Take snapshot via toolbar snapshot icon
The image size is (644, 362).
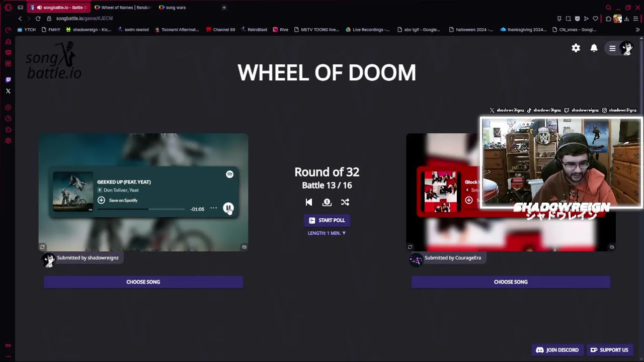pos(568,19)
